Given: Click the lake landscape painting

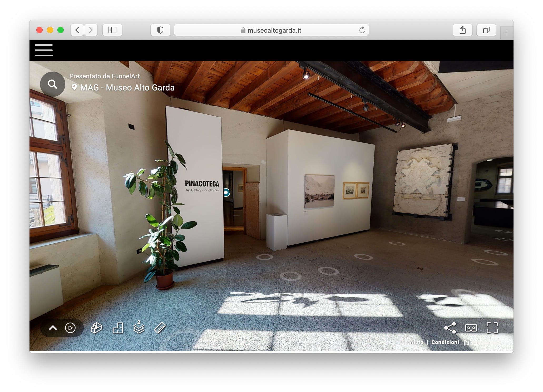Looking at the screenshot, I should [x=320, y=191].
